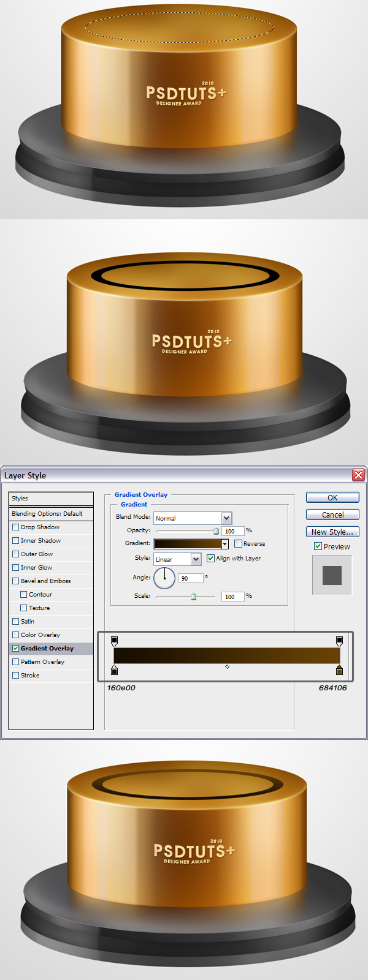Select the Stroke style row
The width and height of the screenshot is (368, 980).
click(52, 675)
